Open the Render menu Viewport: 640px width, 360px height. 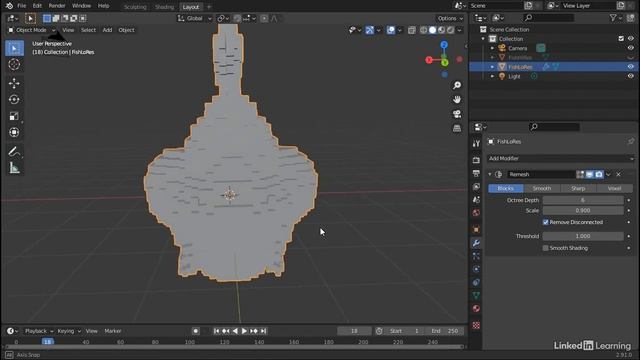click(x=57, y=6)
